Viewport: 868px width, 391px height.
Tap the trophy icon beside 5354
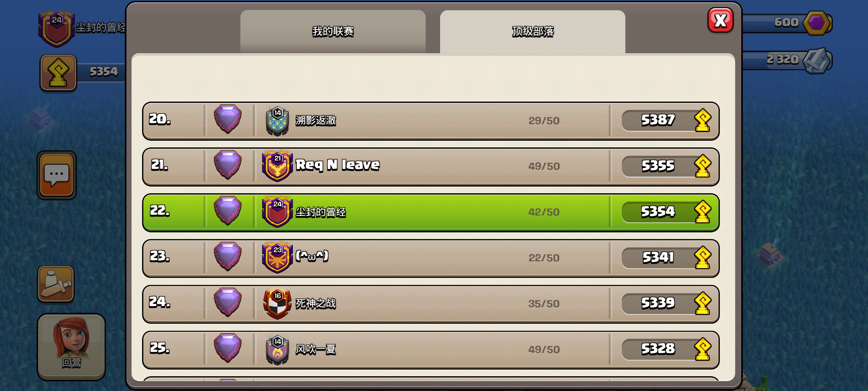point(58,72)
